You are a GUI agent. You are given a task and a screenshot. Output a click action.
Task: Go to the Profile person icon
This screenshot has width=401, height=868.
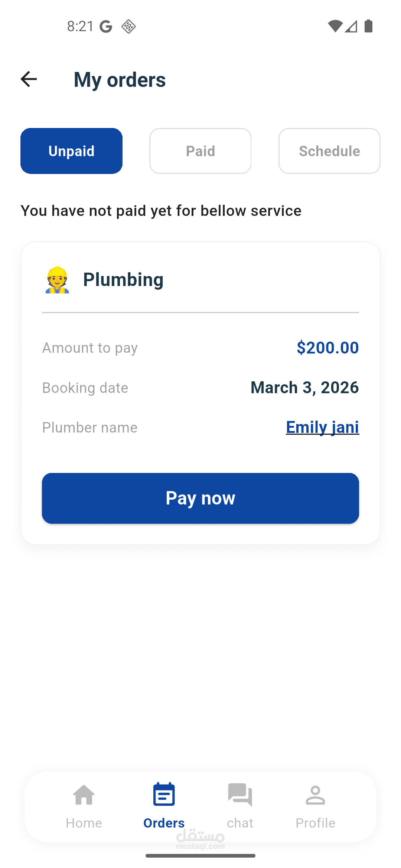pos(315,795)
